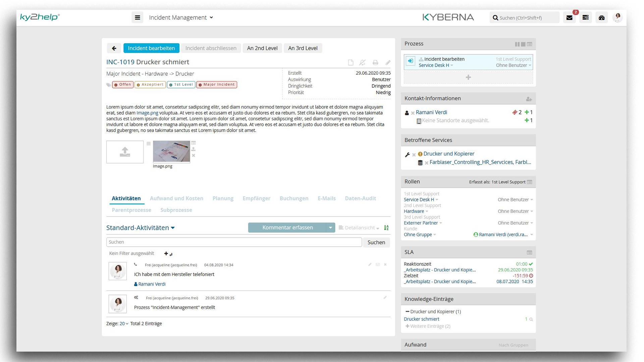The height and width of the screenshot is (362, 644).
Task: Collapse the Drucker und Kopierer knowledge group
Action: 407,311
